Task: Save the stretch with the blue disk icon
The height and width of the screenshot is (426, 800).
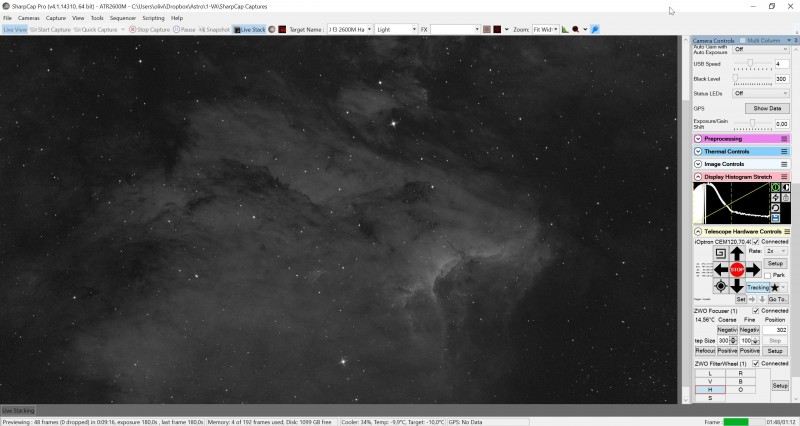Action: pos(775,218)
